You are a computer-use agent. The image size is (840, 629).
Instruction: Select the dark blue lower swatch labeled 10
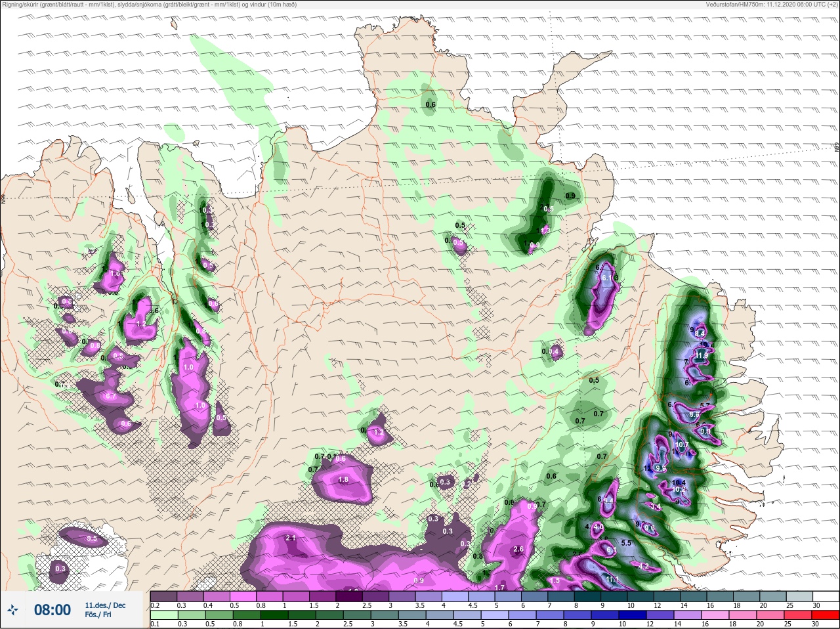634,615
